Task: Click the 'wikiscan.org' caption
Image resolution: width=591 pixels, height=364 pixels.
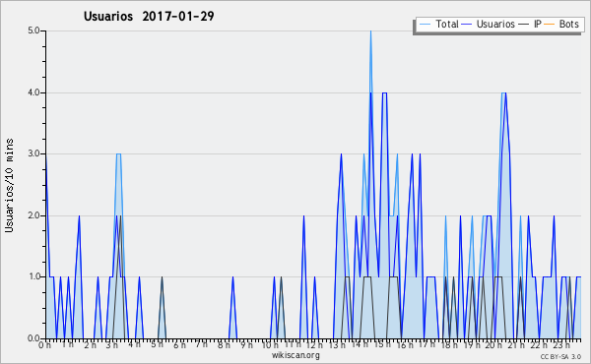Action: click(x=295, y=355)
